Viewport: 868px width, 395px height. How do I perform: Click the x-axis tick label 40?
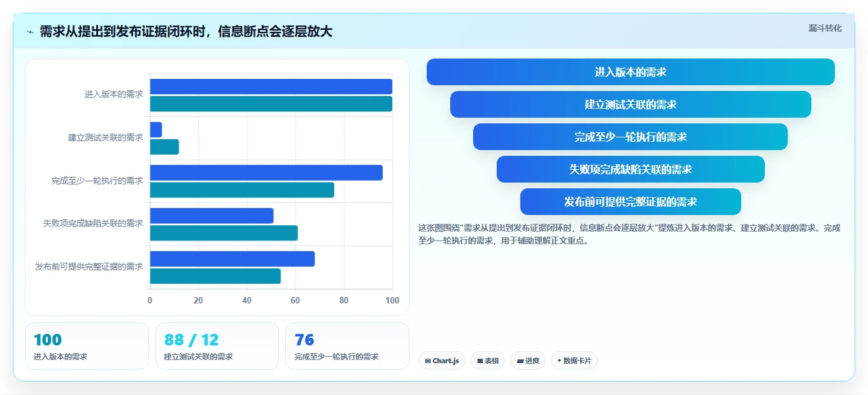247,300
